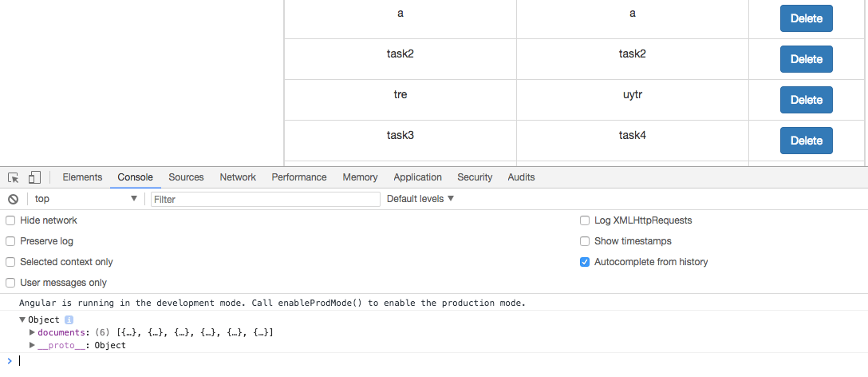The height and width of the screenshot is (377, 868).
Task: Expand the documents array
Action: (x=32, y=332)
